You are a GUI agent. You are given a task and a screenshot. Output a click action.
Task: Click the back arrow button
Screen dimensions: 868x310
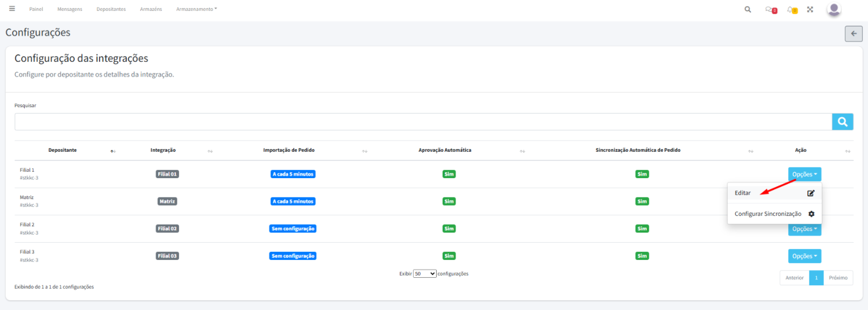coord(853,33)
